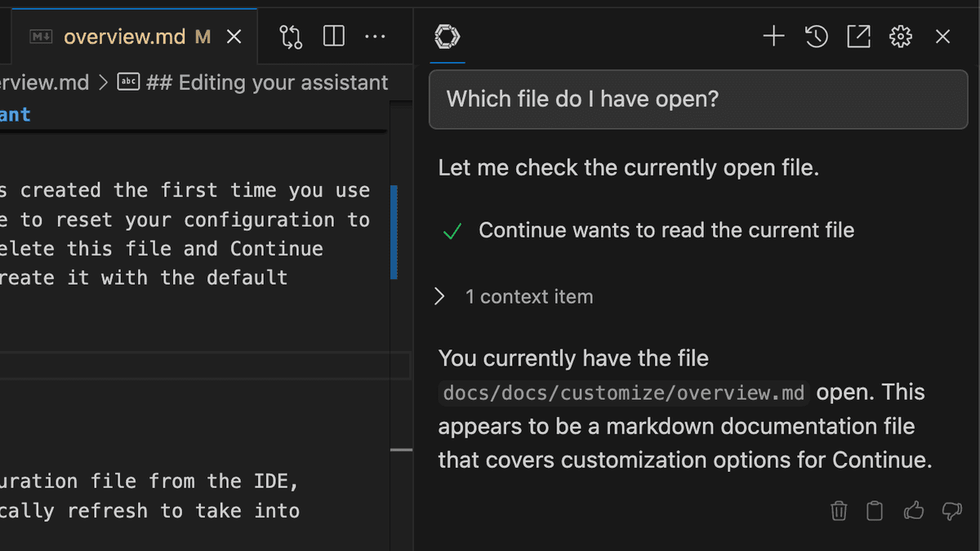Click the editor line "s created the first time you use"
The height and width of the screenshot is (551, 980).
[185, 190]
